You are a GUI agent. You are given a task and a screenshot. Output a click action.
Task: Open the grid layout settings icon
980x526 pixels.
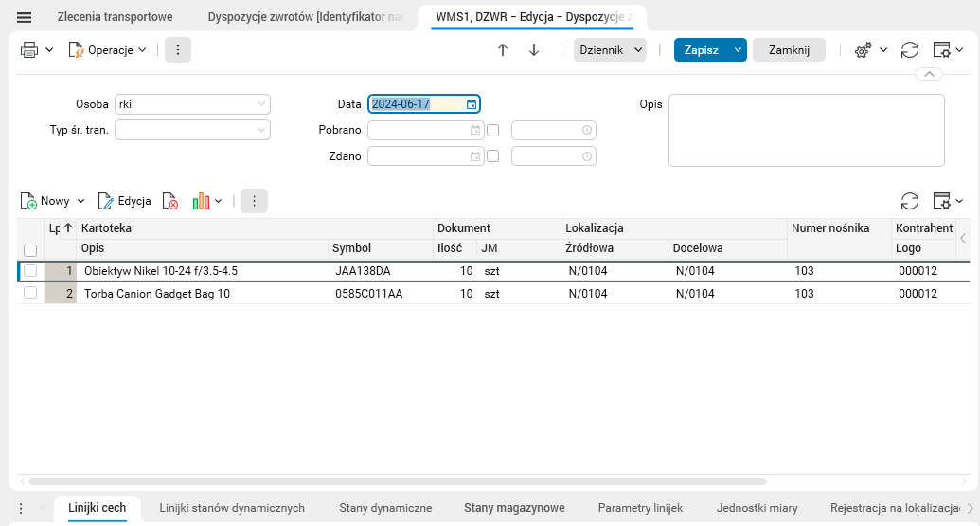[941, 201]
